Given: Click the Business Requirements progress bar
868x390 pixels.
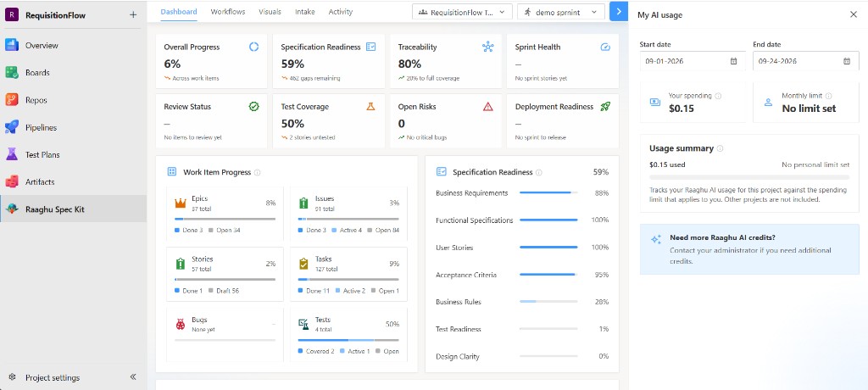Looking at the screenshot, I should (x=548, y=192).
